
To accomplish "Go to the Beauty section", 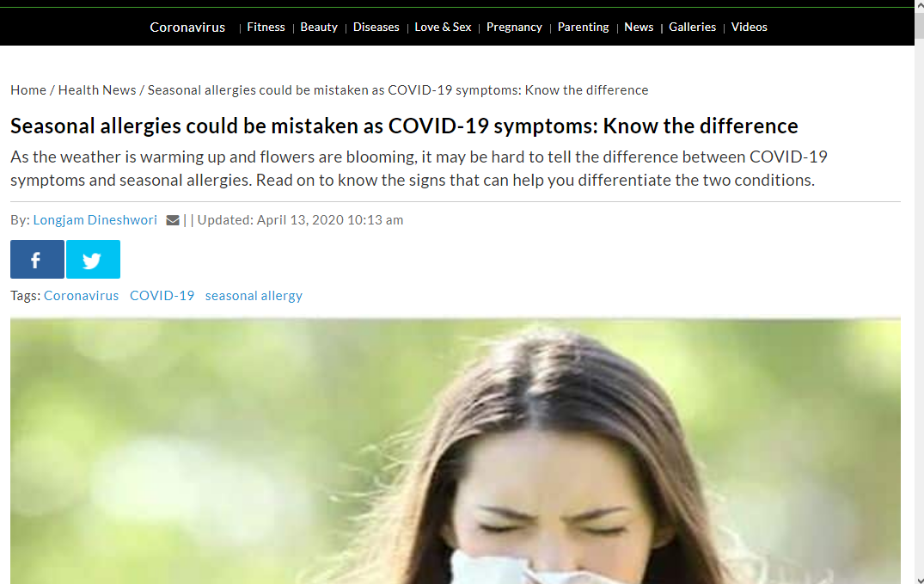I will pos(319,28).
